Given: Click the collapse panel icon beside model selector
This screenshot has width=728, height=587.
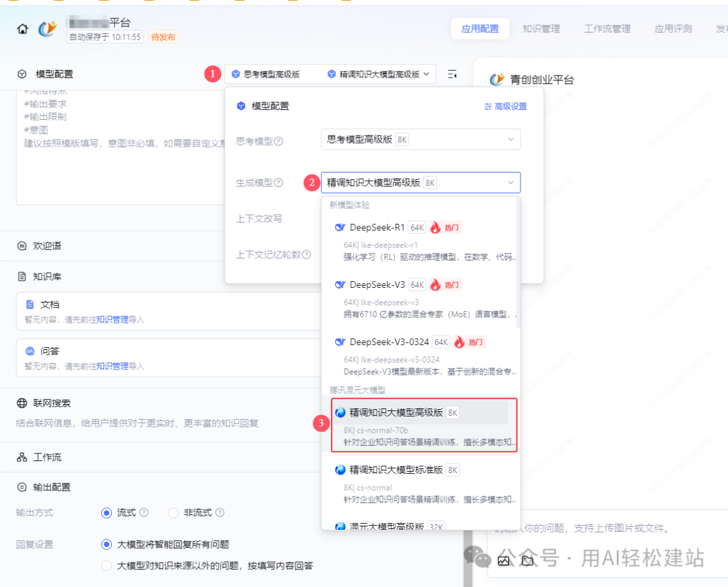Looking at the screenshot, I should coord(452,74).
